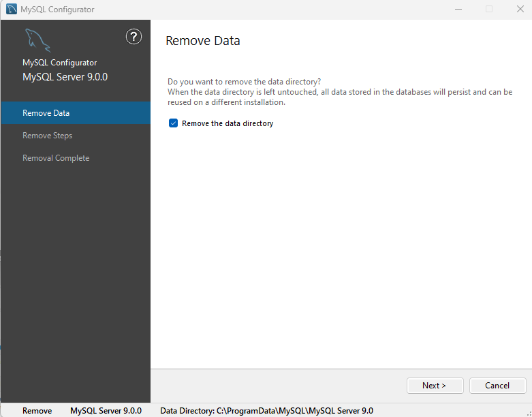Click the 'Remove the data directory' label text
Screen dimensions: 532x417
click(228, 123)
